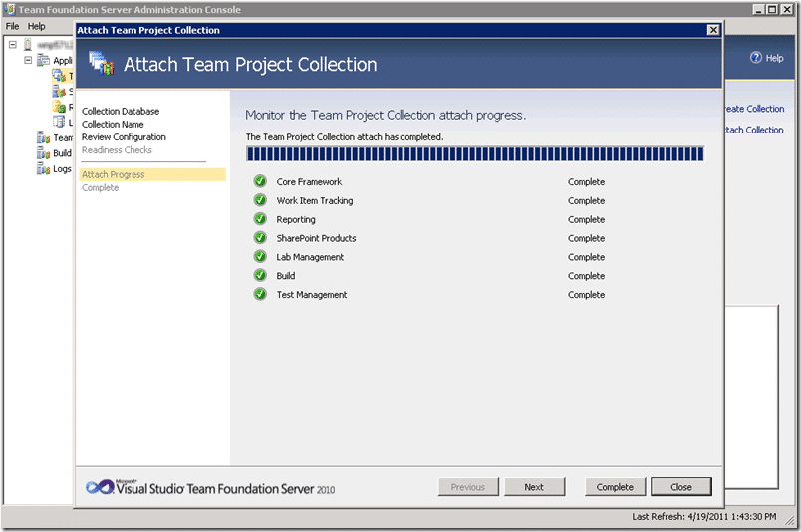Select the Collection Name wizard step
Screen dimensions: 801x532
(113, 125)
